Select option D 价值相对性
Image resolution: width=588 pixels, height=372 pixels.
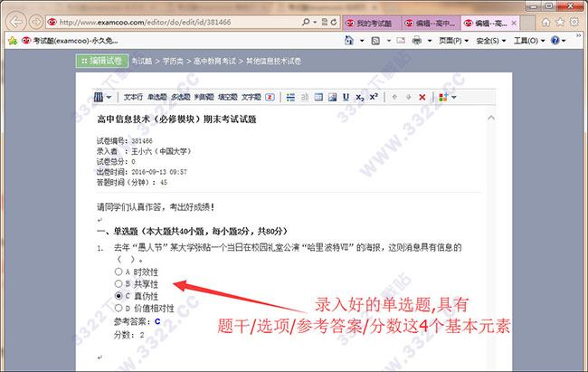119,308
